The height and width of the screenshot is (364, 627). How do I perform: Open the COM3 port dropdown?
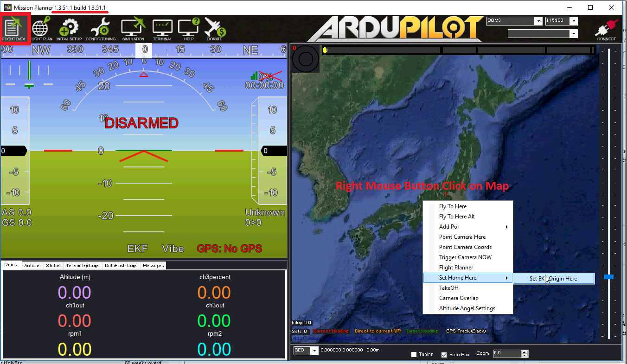click(x=538, y=20)
